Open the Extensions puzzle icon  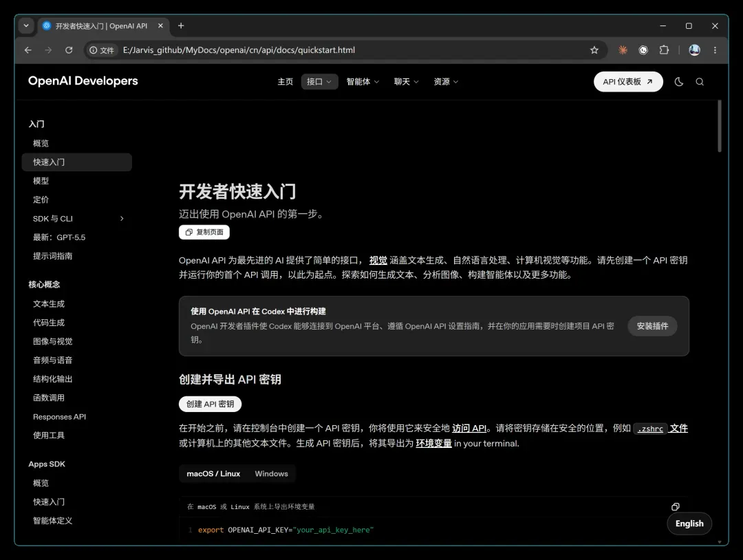click(x=664, y=50)
